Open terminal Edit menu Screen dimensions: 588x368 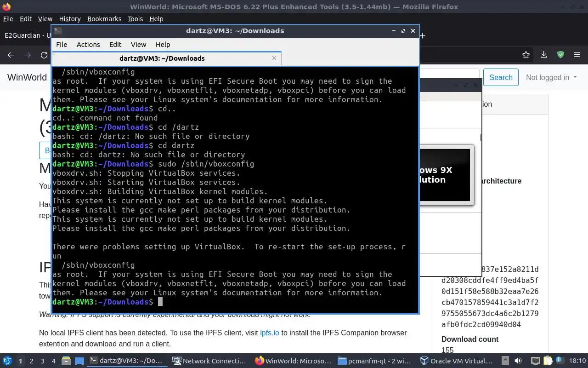[x=115, y=45]
